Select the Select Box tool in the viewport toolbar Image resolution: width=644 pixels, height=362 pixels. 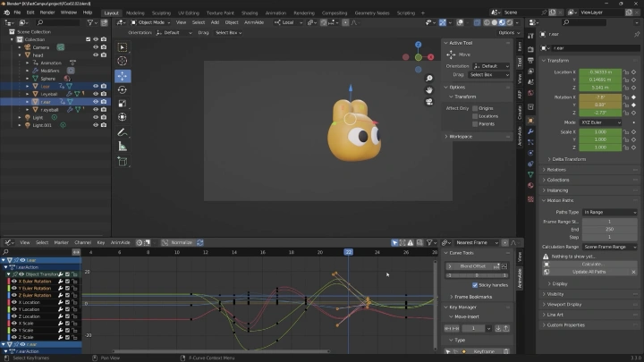pyautogui.click(x=123, y=47)
